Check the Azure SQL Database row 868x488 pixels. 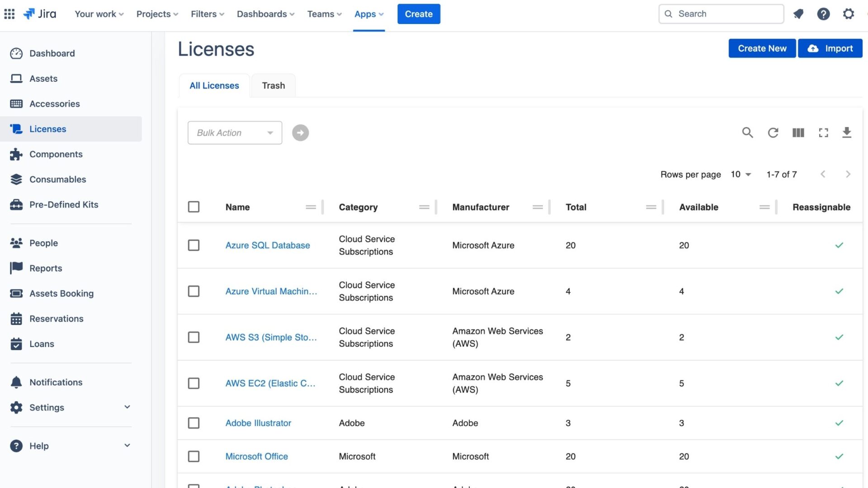[193, 245]
